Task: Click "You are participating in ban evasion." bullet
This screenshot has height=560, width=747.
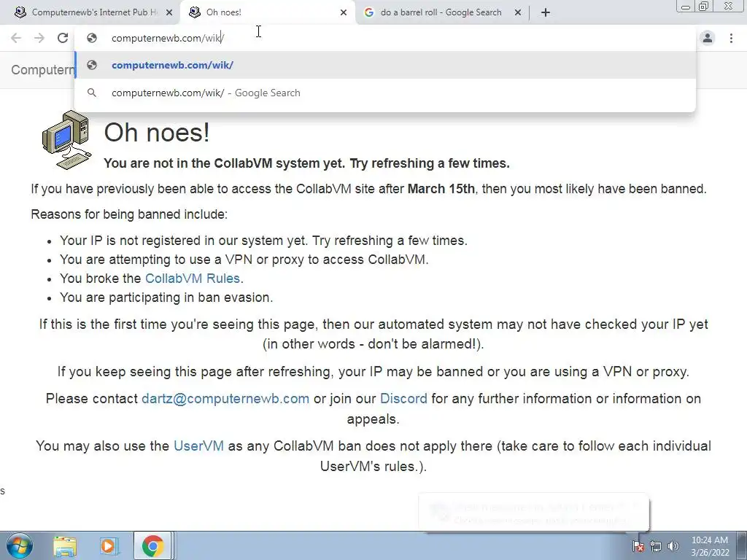Action: click(166, 297)
